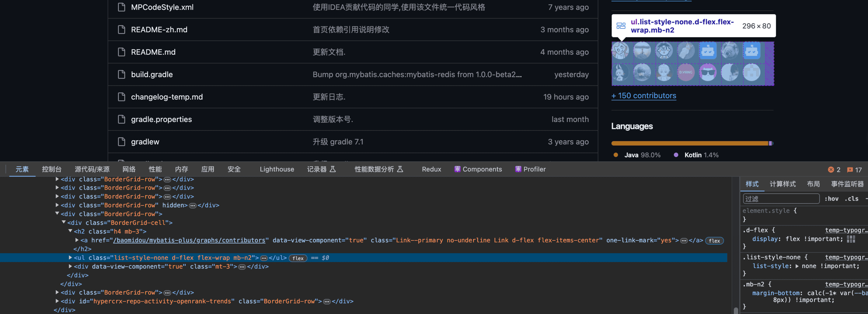Open the changelog-temp.md file

(167, 97)
